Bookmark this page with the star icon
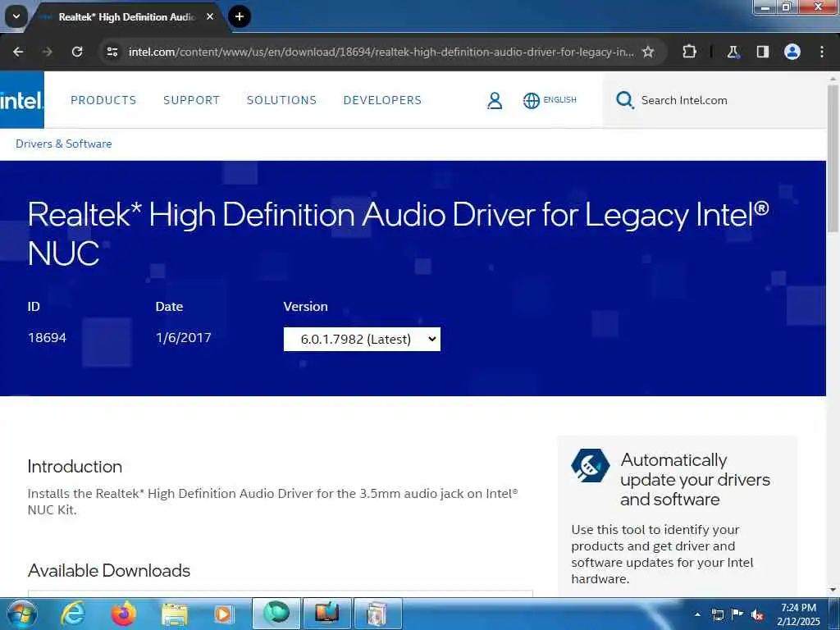This screenshot has height=630, width=840. [648, 52]
